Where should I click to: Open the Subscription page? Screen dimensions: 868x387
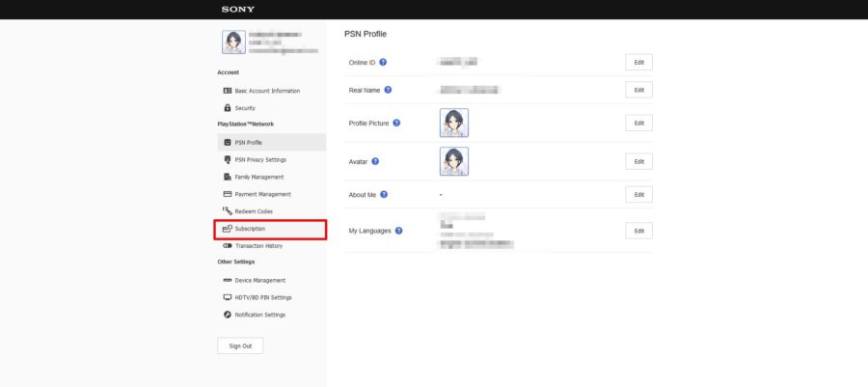270,230
